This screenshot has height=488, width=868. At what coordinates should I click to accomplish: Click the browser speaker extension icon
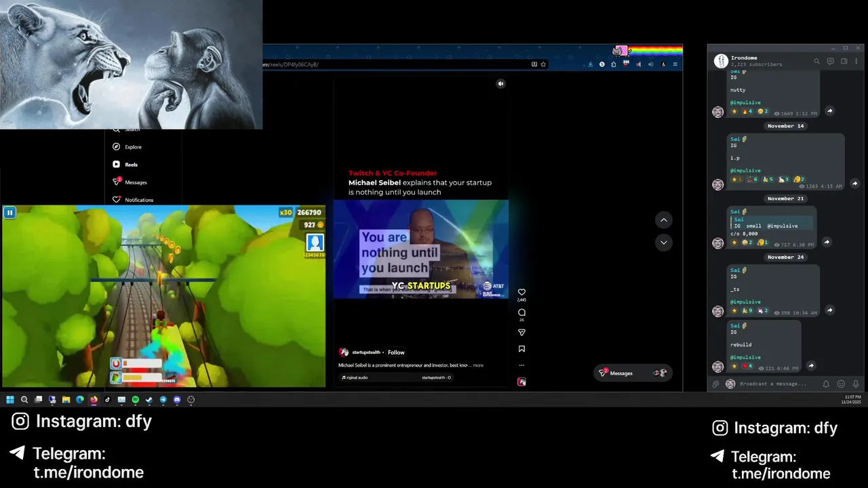tap(651, 64)
